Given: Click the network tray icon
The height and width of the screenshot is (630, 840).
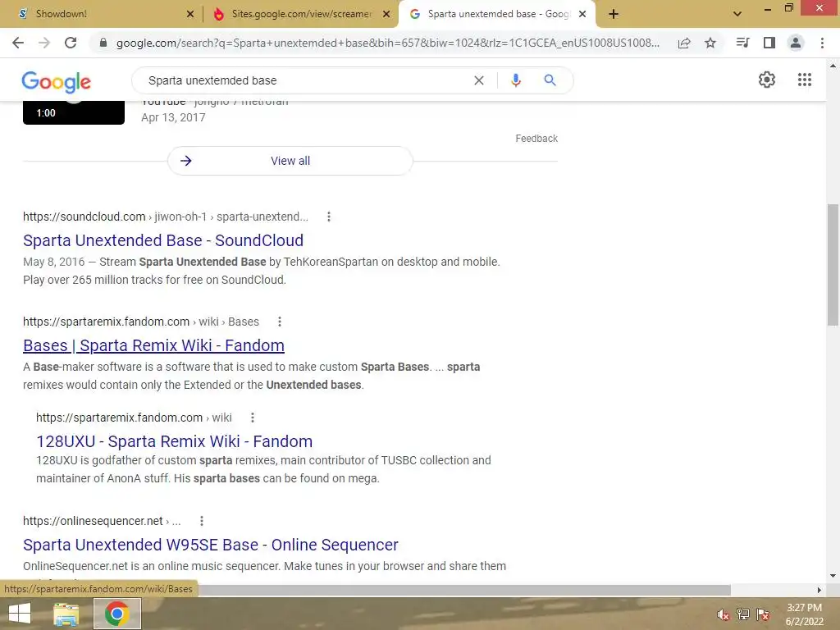Looking at the screenshot, I should [743, 614].
